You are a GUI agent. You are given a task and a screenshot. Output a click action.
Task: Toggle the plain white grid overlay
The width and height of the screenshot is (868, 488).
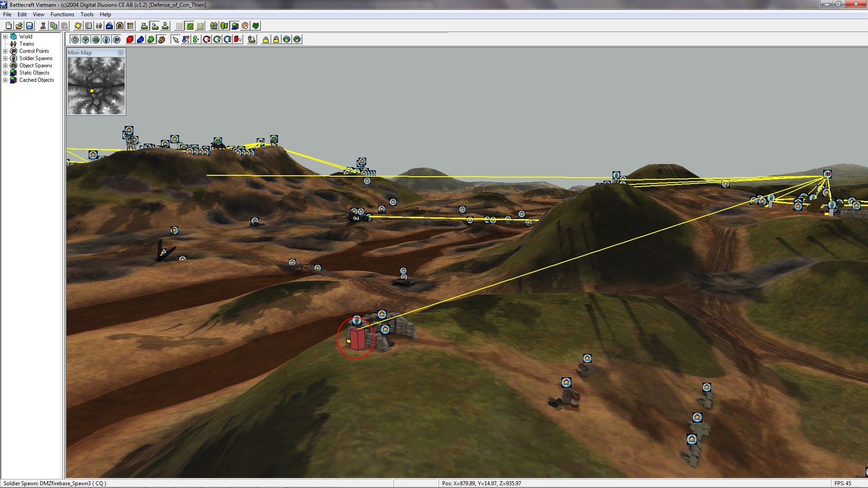point(179,26)
